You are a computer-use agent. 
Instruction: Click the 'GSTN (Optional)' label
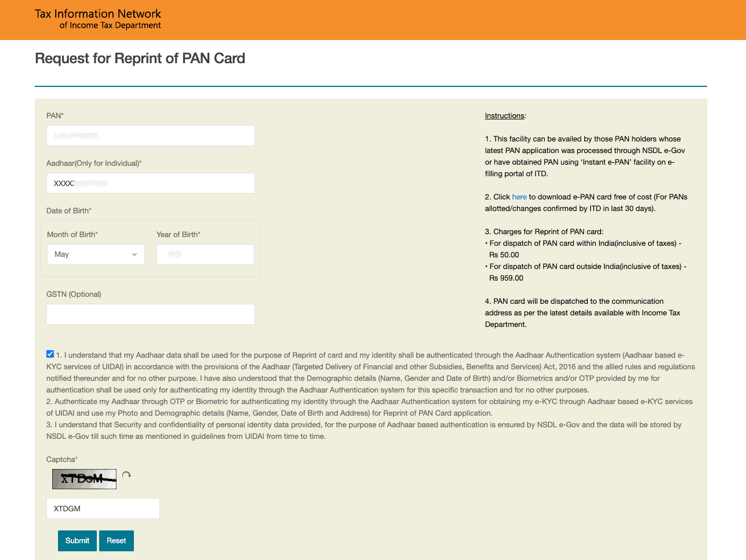click(x=74, y=294)
